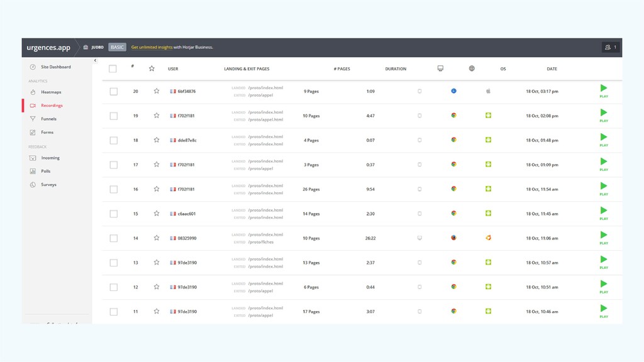Sort by the device column header icon

440,68
